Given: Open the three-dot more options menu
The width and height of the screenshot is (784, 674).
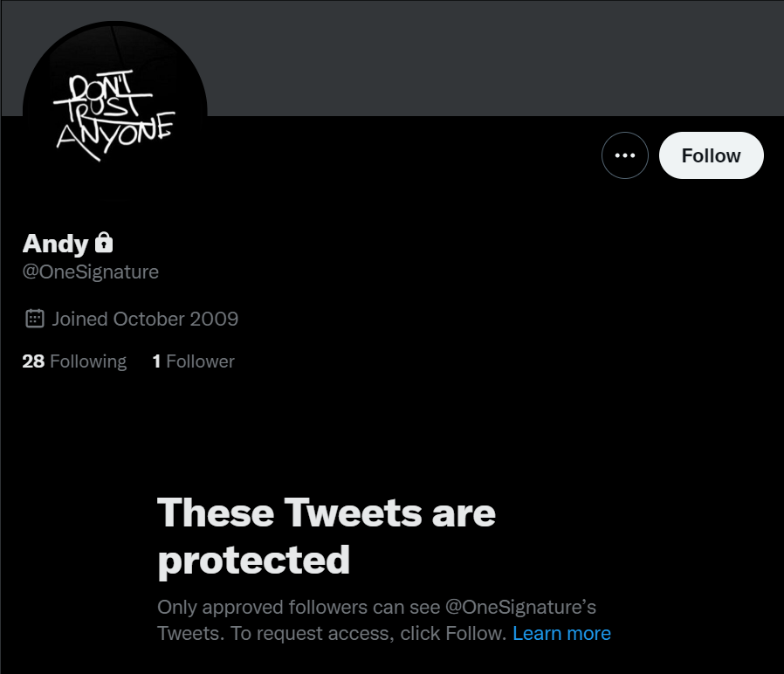Looking at the screenshot, I should tap(624, 155).
